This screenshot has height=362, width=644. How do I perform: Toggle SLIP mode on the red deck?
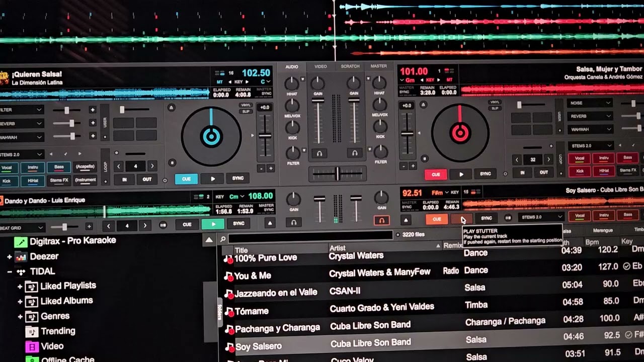[495, 108]
